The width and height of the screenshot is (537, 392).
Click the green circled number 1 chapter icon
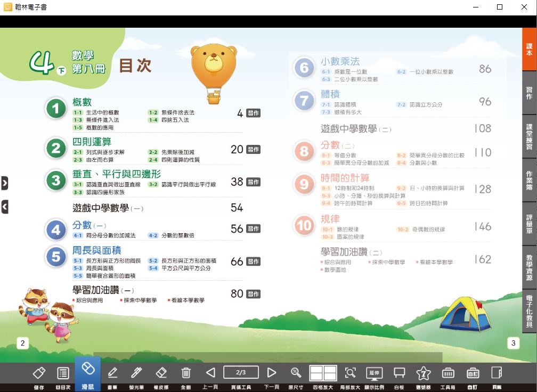pyautogui.click(x=56, y=109)
